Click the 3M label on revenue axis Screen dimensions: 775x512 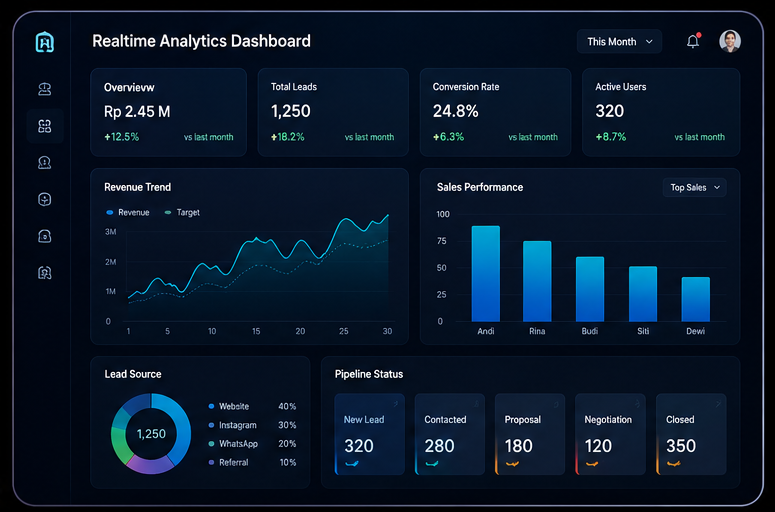(111, 232)
